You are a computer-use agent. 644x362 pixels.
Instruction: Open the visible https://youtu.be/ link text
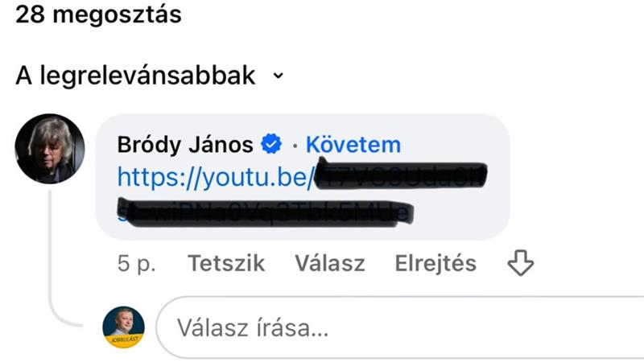coord(216,177)
